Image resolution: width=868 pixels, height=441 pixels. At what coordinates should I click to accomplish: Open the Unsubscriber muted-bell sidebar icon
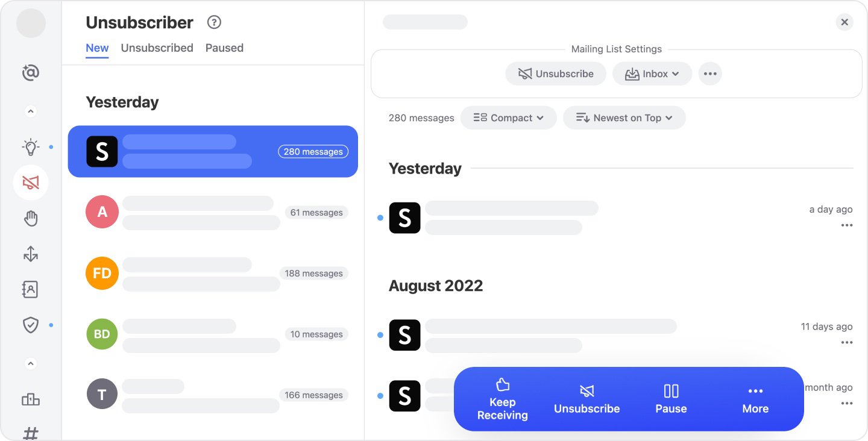30,182
